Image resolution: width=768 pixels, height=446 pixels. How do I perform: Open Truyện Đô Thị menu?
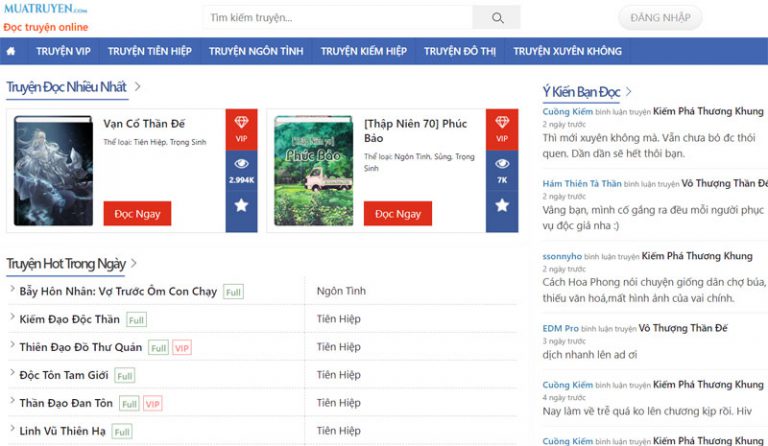click(x=460, y=51)
